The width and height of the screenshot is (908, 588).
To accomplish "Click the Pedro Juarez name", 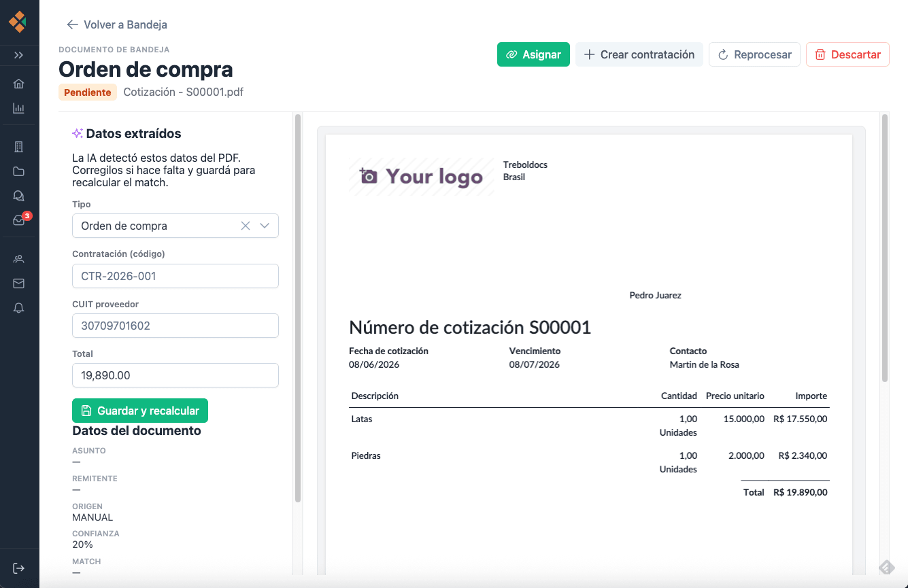I will click(656, 295).
